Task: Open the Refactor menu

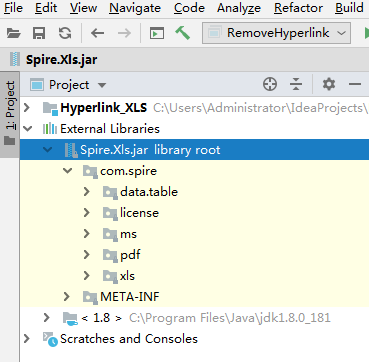Action: pyautogui.click(x=298, y=8)
